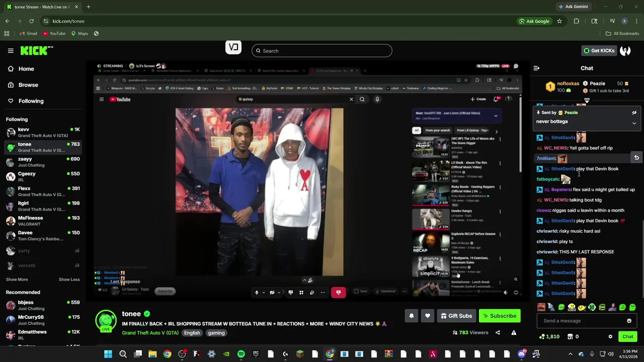
Task: Open the Home page in sidebar
Action: tap(26, 69)
